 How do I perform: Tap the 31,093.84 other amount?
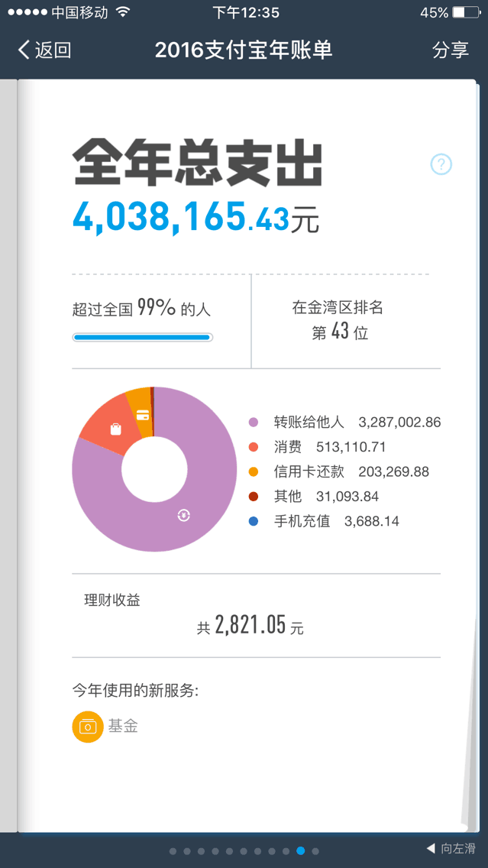point(347,497)
